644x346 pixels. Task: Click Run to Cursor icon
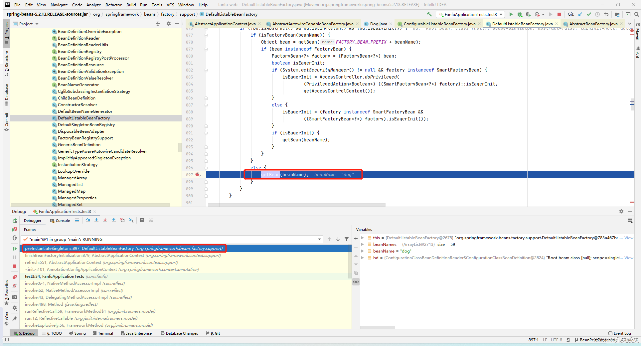point(131,220)
